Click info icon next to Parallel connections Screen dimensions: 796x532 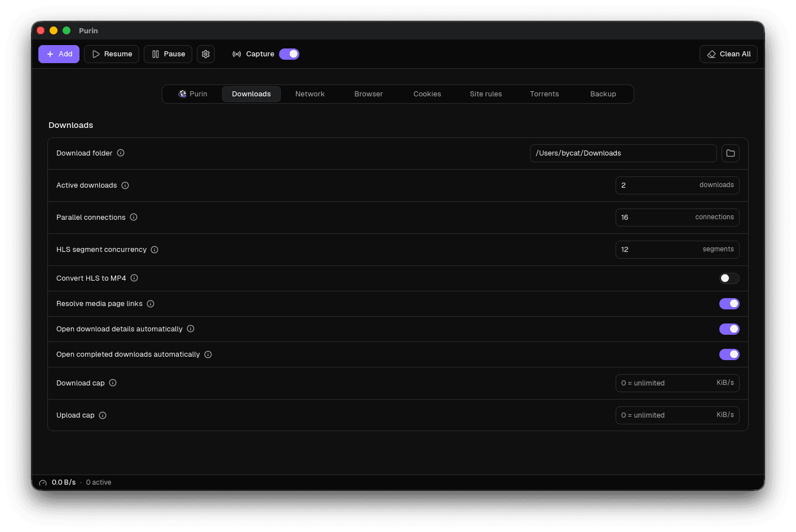pyautogui.click(x=134, y=217)
